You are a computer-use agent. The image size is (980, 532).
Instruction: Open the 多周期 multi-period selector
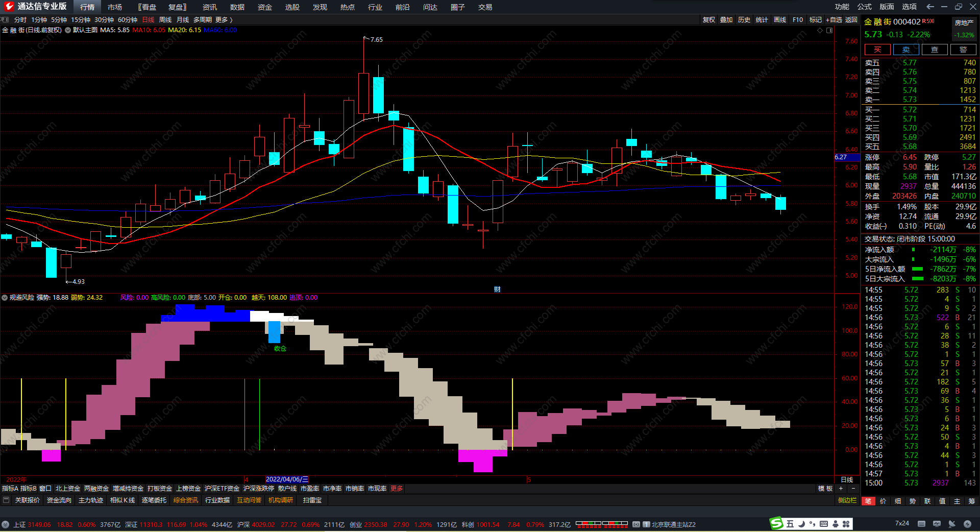[x=203, y=20]
